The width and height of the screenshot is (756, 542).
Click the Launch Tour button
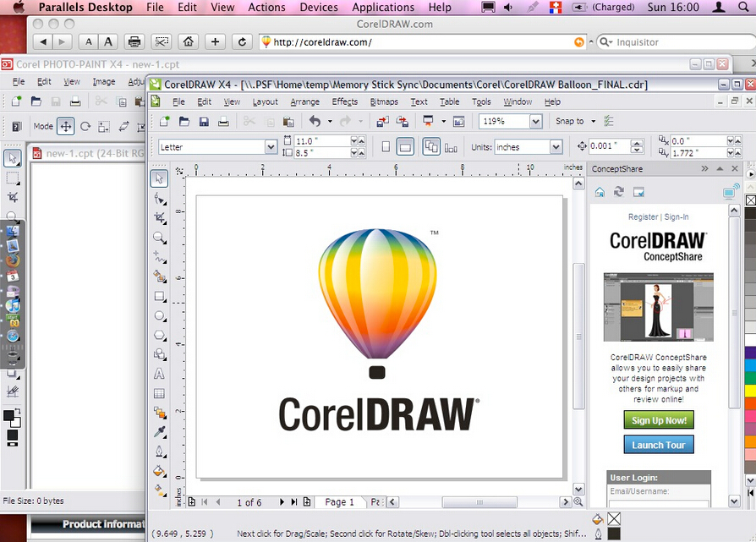[659, 445]
